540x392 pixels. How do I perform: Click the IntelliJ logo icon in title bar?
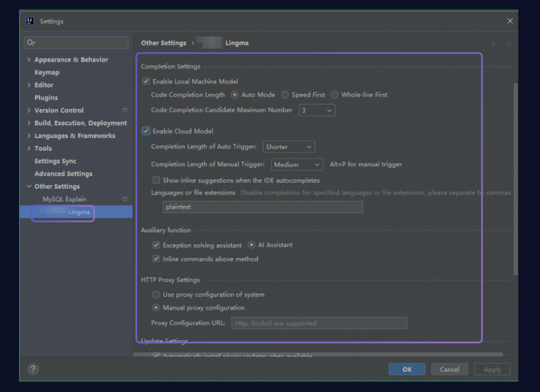(30, 21)
